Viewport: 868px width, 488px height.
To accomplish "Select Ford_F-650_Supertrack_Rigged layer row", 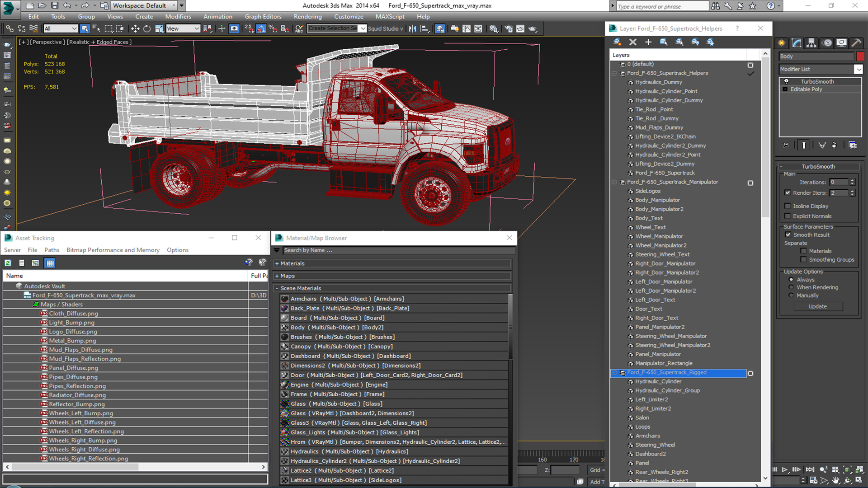I will pos(678,373).
